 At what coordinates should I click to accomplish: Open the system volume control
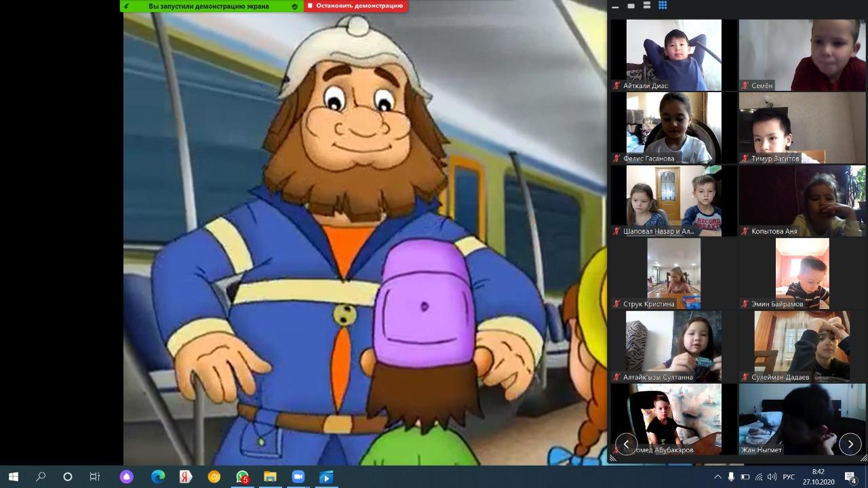tap(772, 476)
